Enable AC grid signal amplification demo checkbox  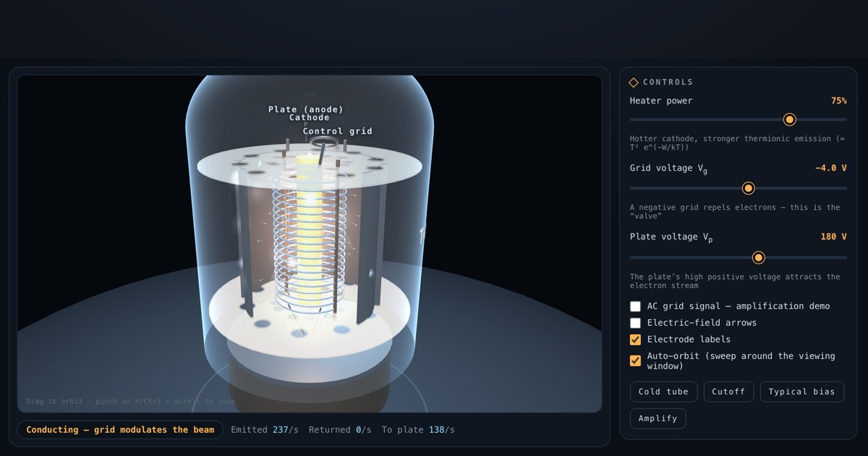pyautogui.click(x=635, y=306)
